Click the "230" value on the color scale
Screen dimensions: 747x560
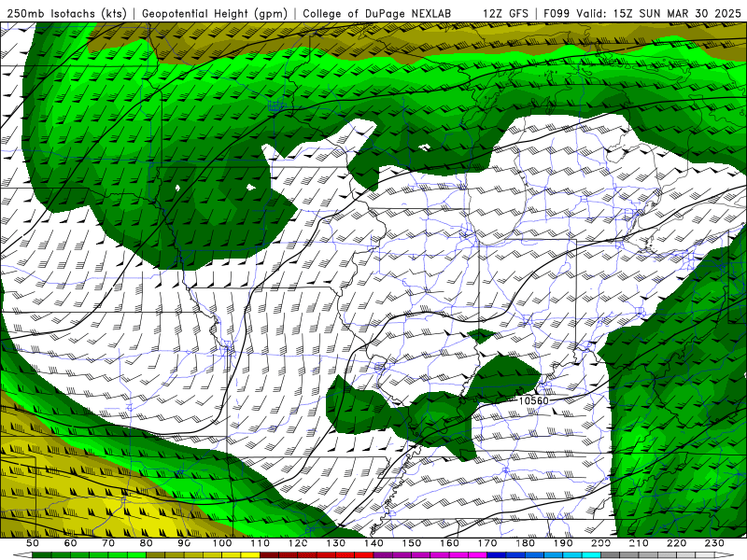tap(714, 543)
